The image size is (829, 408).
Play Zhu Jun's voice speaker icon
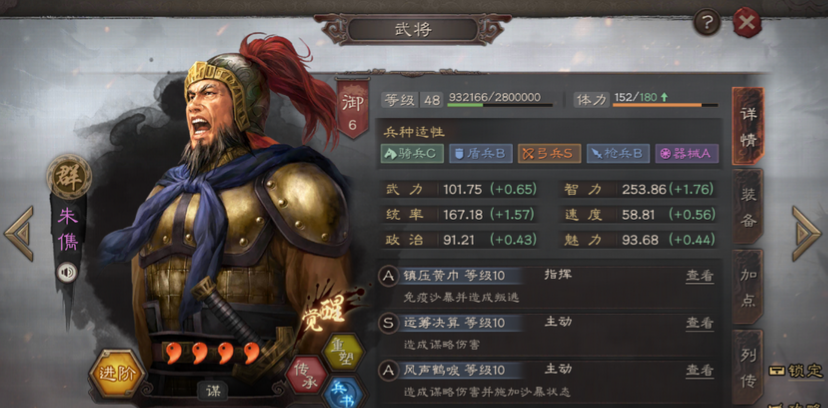[x=67, y=273]
